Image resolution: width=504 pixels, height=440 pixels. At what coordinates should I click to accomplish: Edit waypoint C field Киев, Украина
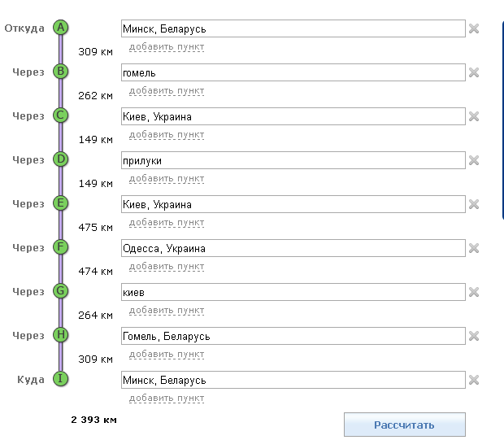pyautogui.click(x=293, y=116)
